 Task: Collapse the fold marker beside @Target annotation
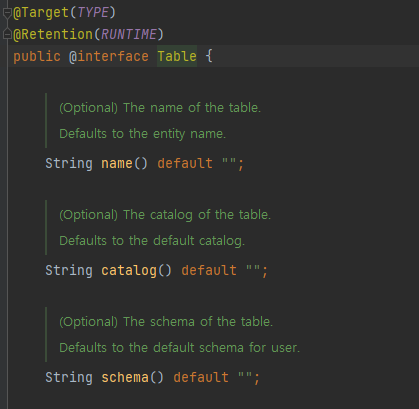[x=7, y=13]
